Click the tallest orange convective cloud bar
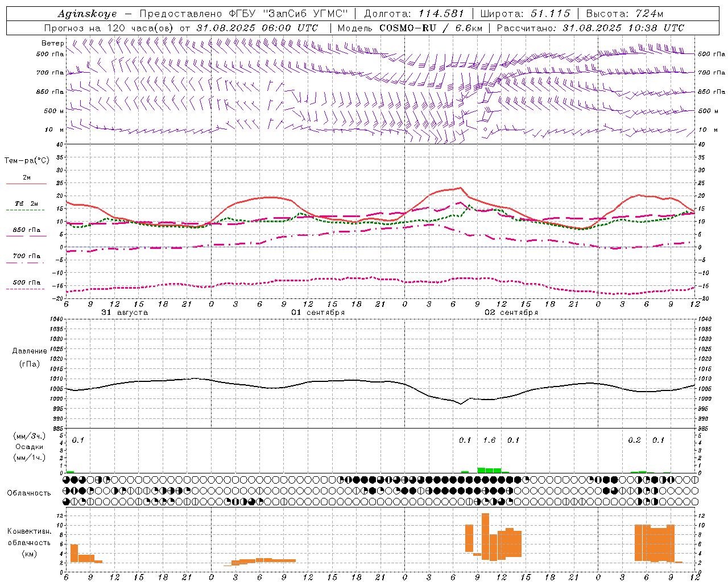The height and width of the screenshot is (582, 728). [485, 537]
